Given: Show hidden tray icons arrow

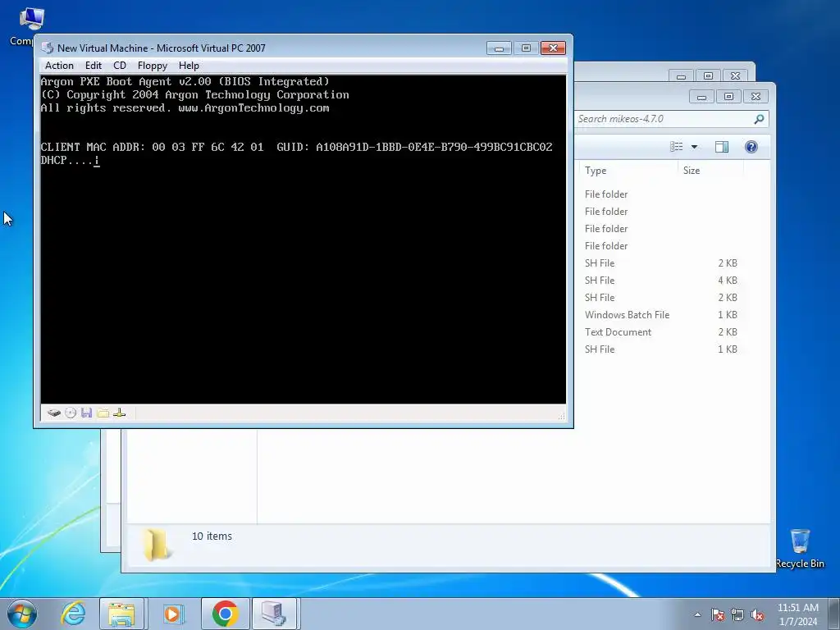Looking at the screenshot, I should 697,614.
